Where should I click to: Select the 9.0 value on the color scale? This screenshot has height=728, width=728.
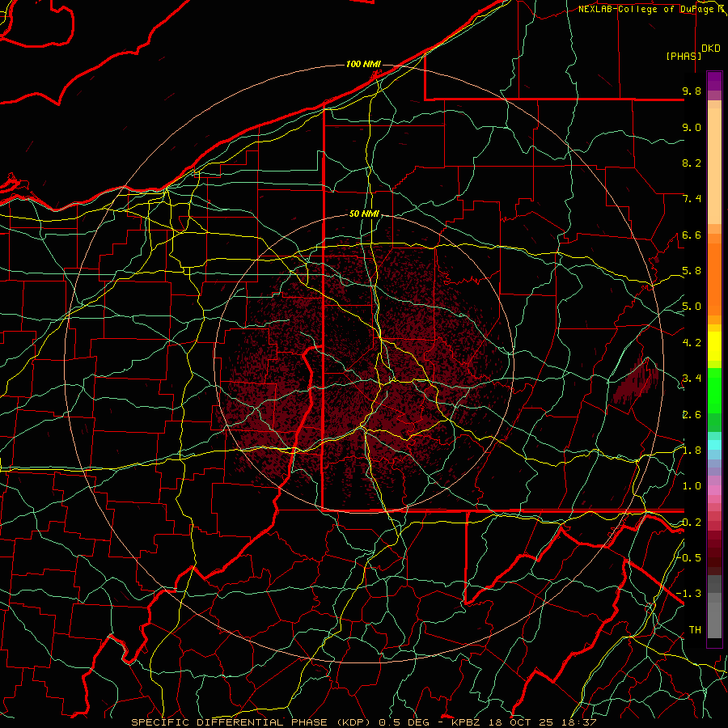[692, 127]
